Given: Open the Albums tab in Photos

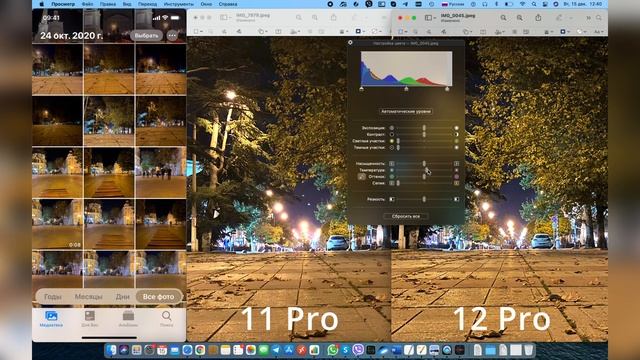Looking at the screenshot, I should (x=128, y=319).
